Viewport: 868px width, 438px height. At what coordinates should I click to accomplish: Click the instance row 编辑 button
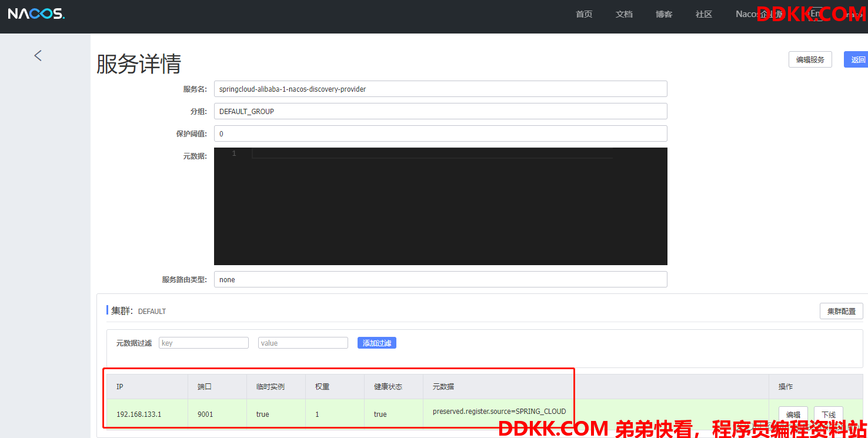793,414
